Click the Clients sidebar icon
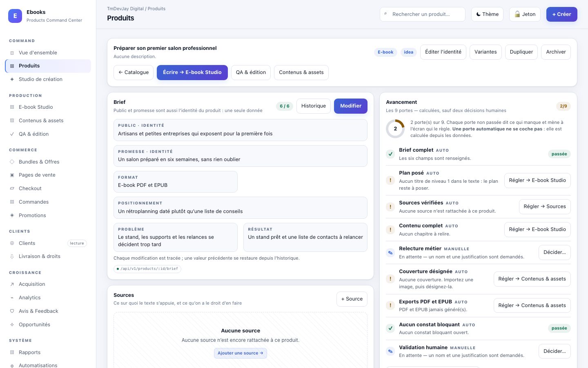The width and height of the screenshot is (588, 368). coord(12,243)
